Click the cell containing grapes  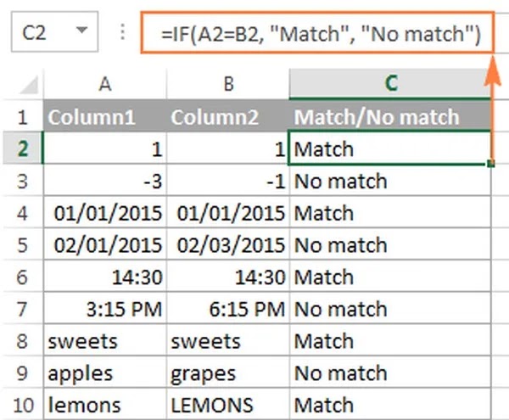click(227, 372)
